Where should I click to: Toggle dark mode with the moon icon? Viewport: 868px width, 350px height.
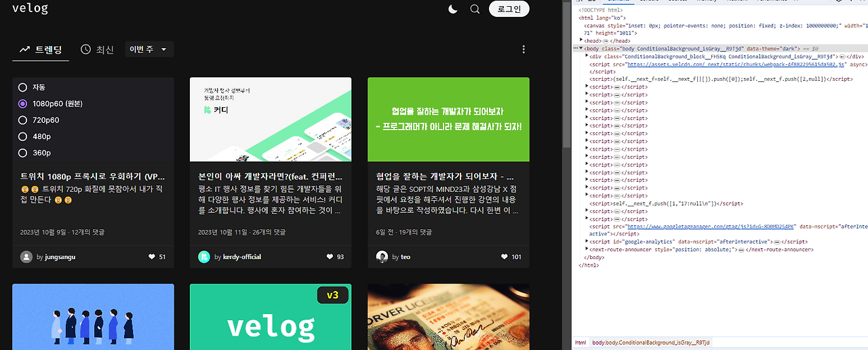pos(453,9)
